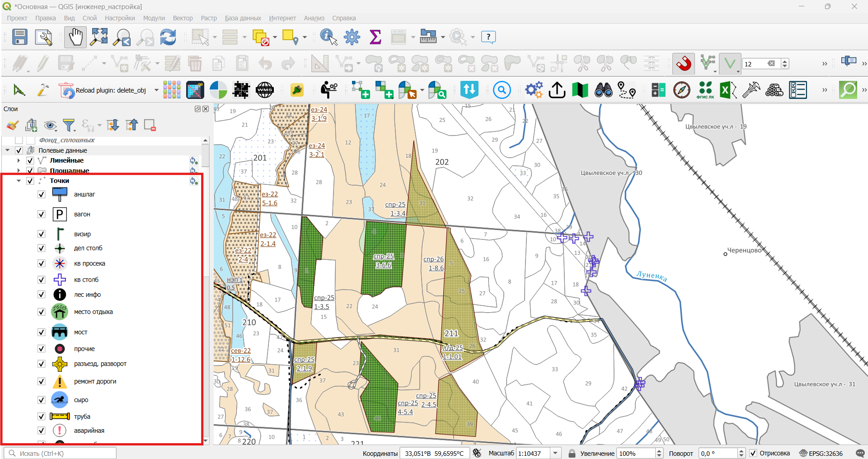Click the Zoom Full extent icon
The image size is (868, 459).
coord(99,37)
